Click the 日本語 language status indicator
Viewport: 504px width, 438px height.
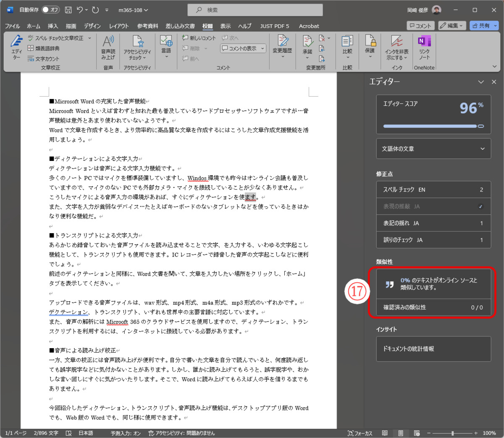point(86,433)
